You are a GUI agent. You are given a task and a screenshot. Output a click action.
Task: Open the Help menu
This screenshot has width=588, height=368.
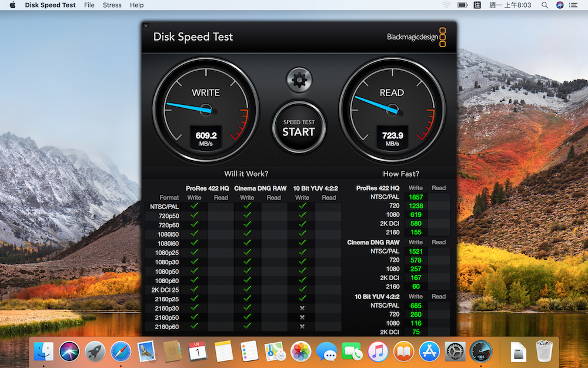136,5
